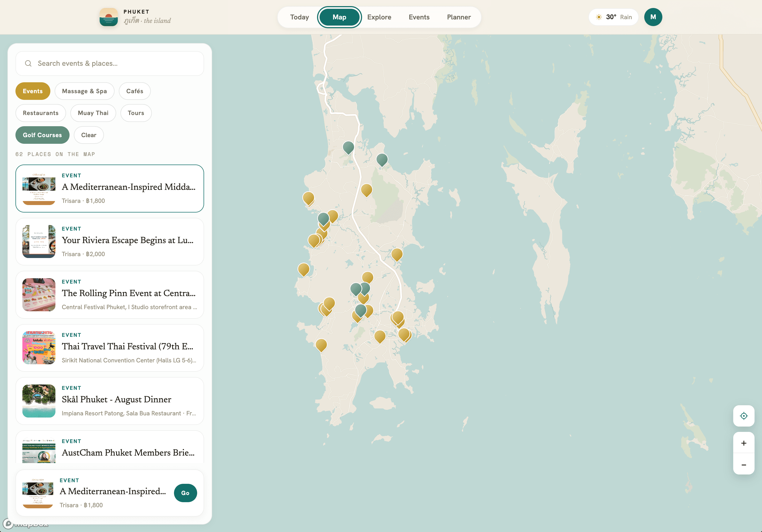
Task: Click the sun weather icon
Action: coord(598,17)
